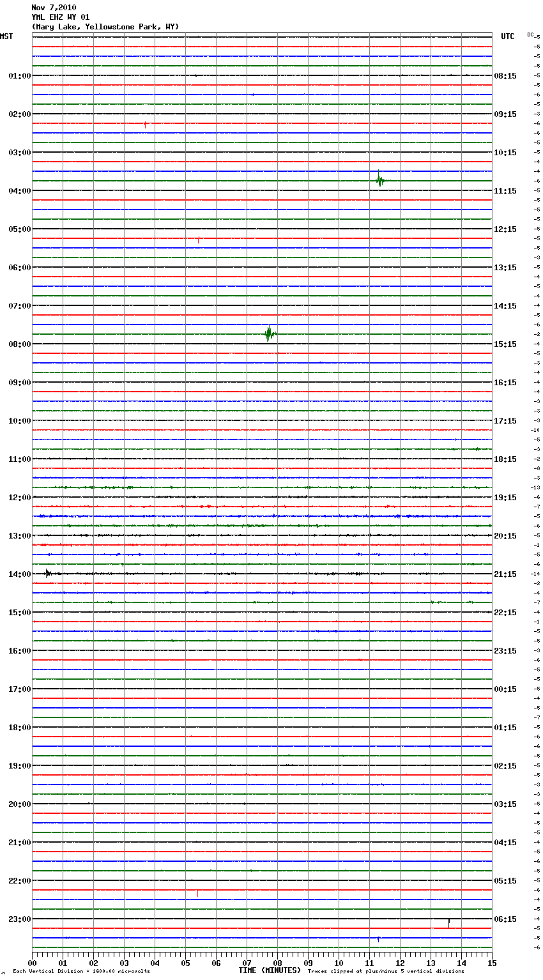
Task: Click the blue spike on the bottom blue trace
Action: (378, 939)
